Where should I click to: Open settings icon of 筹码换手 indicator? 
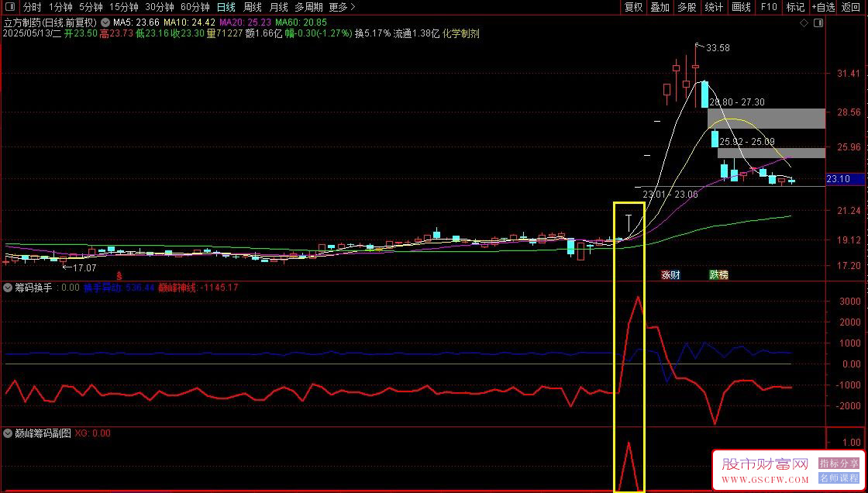tap(8, 288)
